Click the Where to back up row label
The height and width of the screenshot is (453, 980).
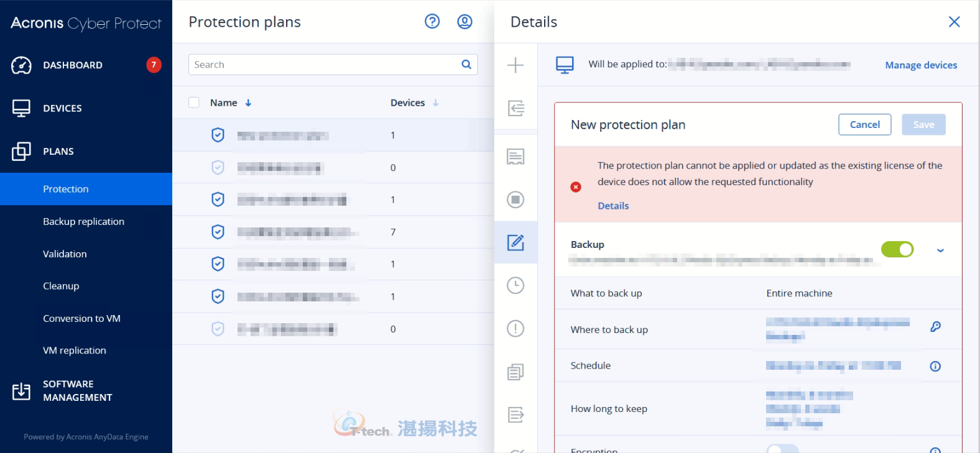click(x=609, y=330)
